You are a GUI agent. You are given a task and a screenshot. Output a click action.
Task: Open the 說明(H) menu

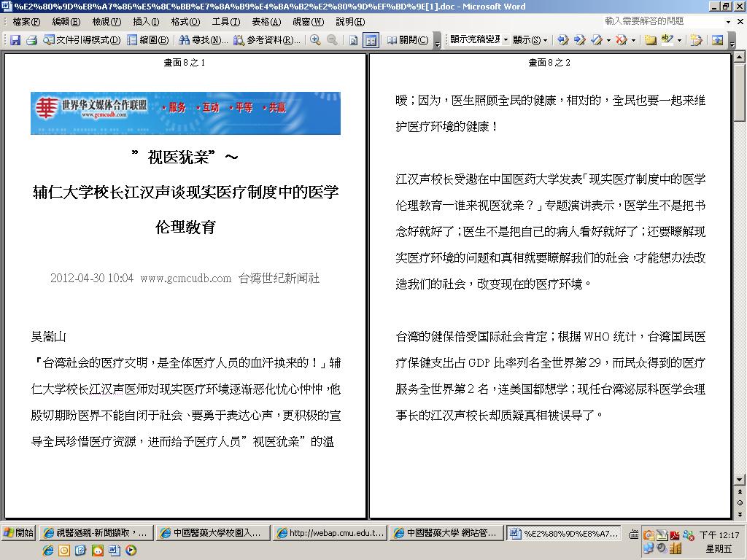point(350,21)
